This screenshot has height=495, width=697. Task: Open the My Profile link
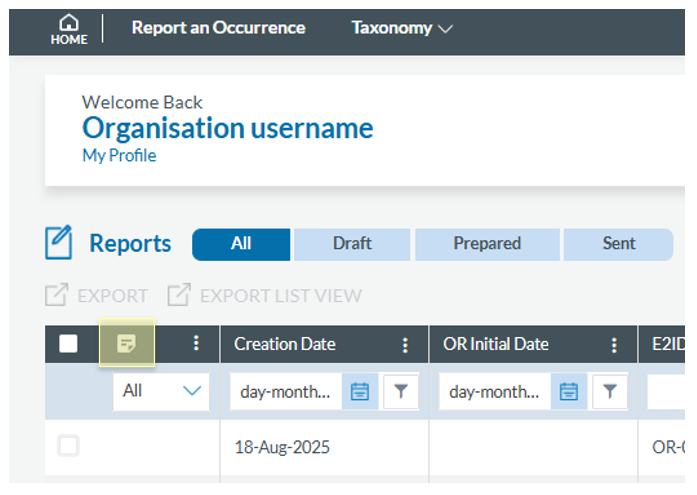(119, 156)
